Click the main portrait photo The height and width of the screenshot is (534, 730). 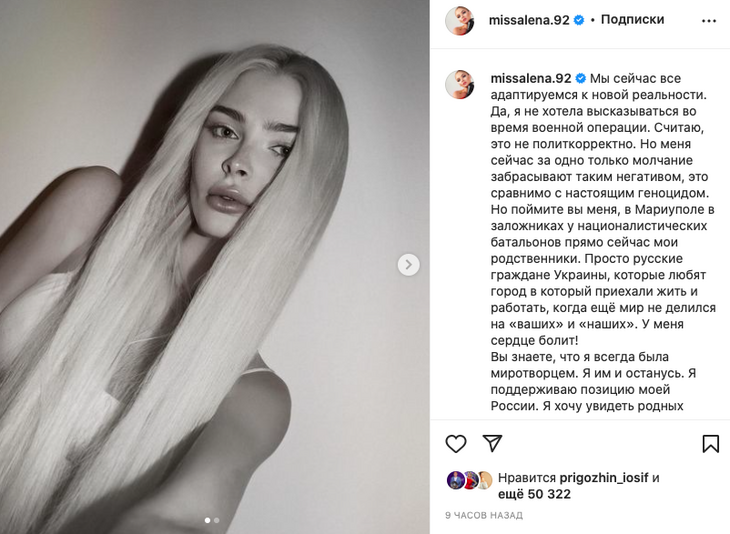(215, 267)
